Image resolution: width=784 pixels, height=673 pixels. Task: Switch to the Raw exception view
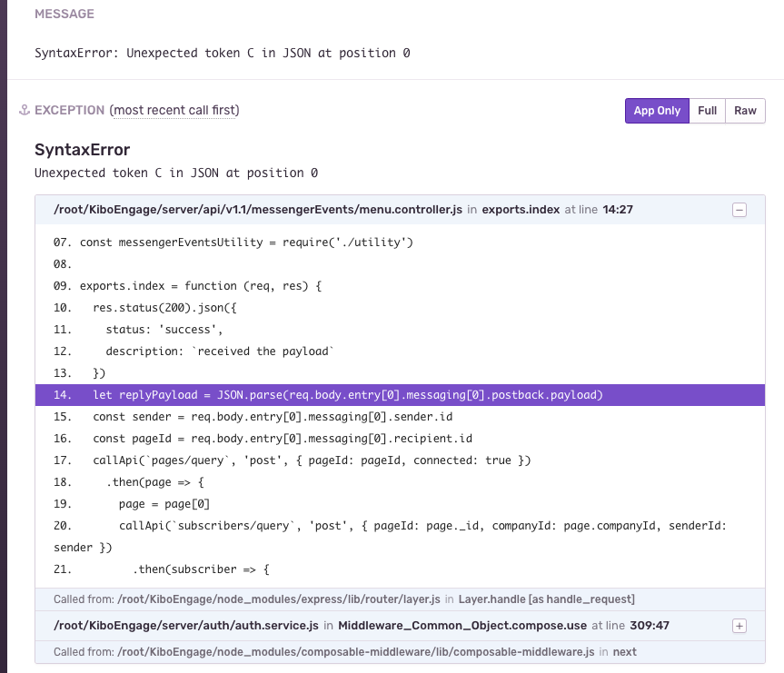(x=745, y=110)
